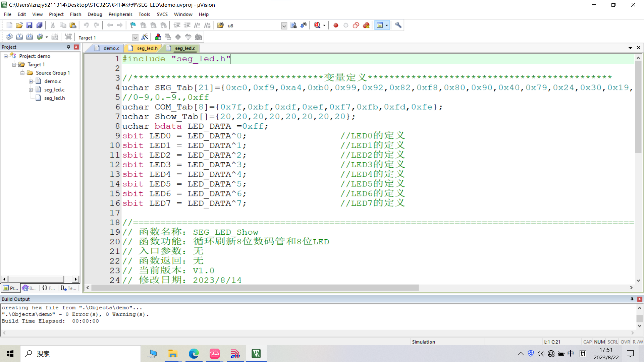
Task: Click the Save All icon
Action: click(x=39, y=25)
